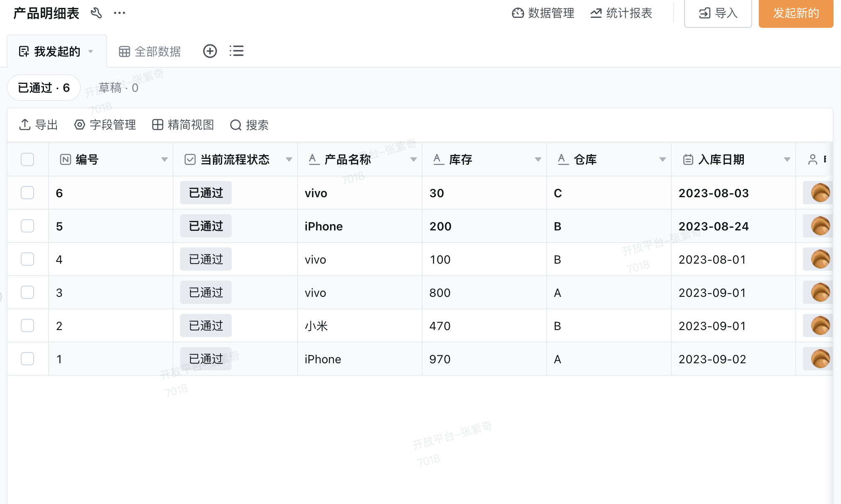
Task: Click the 字段管理 gear icon
Action: (80, 125)
